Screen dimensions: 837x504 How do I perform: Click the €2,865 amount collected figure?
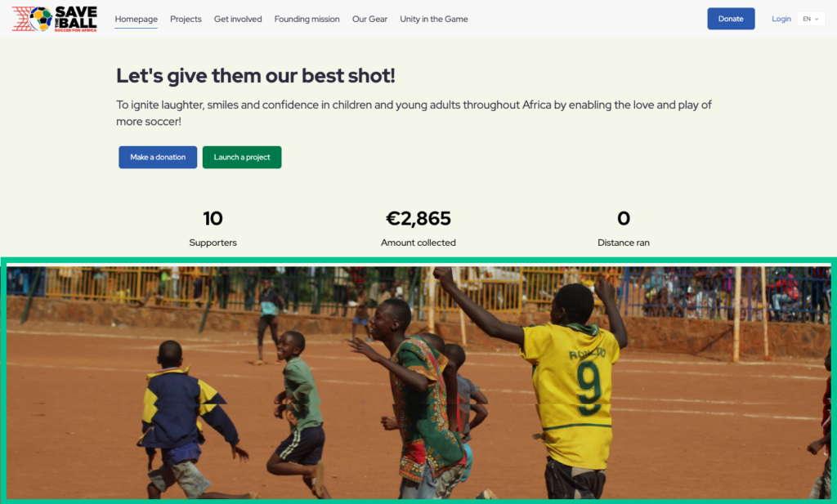(x=418, y=218)
